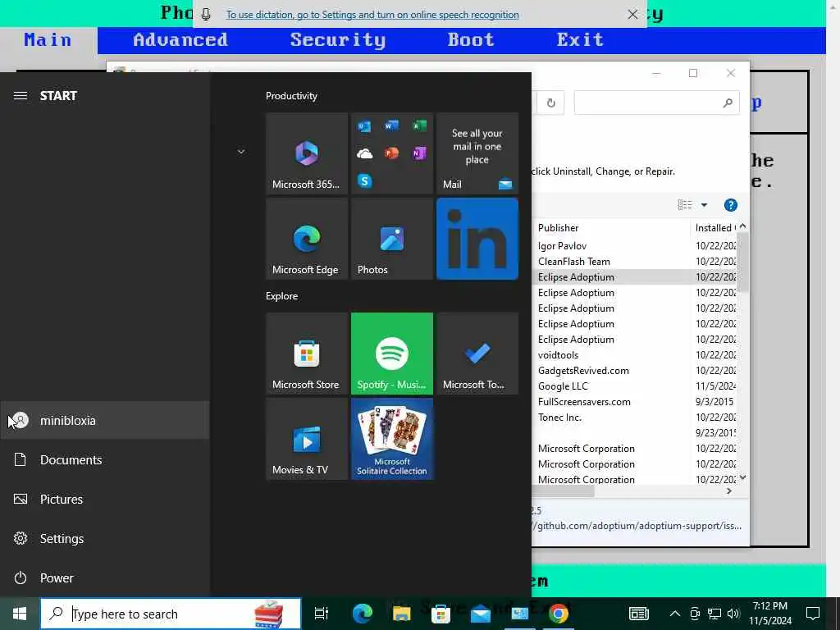The width and height of the screenshot is (840, 630).
Task: Switch to the Exit BIOS tab
Action: [580, 40]
